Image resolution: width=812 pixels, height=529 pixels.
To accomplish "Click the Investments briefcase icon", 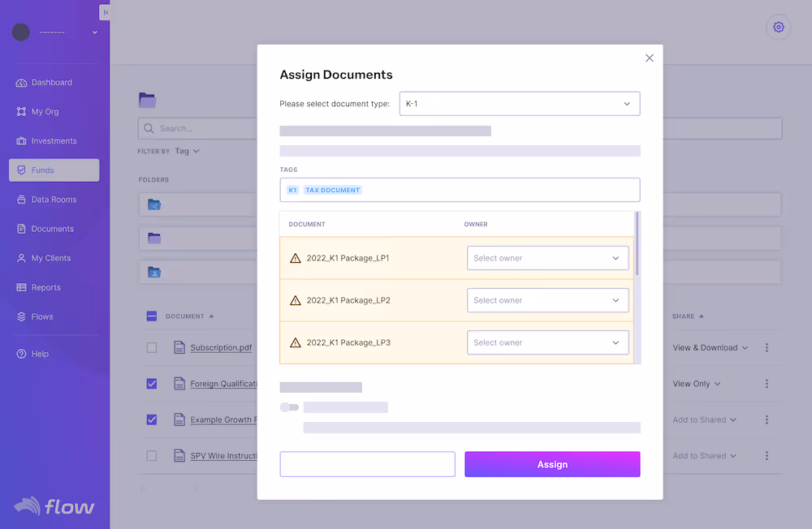I will coord(21,141).
